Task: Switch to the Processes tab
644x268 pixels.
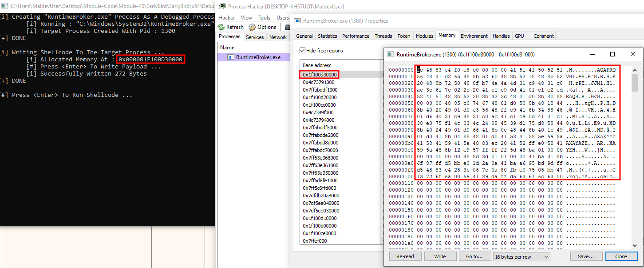Action: coord(230,37)
